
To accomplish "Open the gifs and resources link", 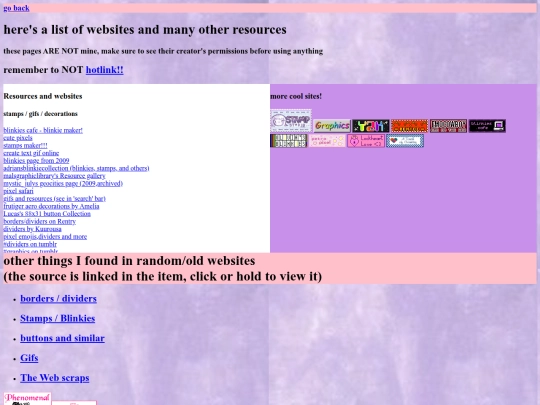I will tap(54, 198).
